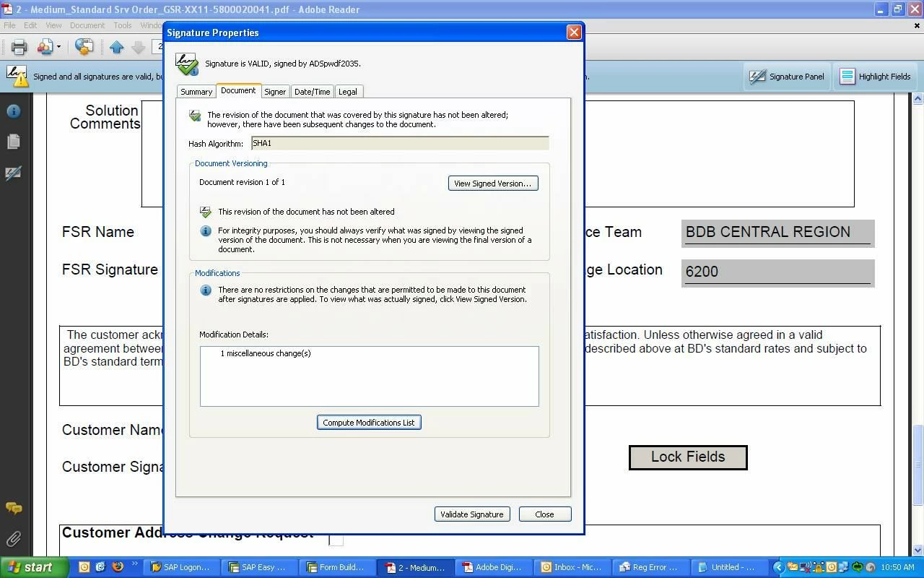
Task: Click the Windows start button
Action: coord(34,567)
